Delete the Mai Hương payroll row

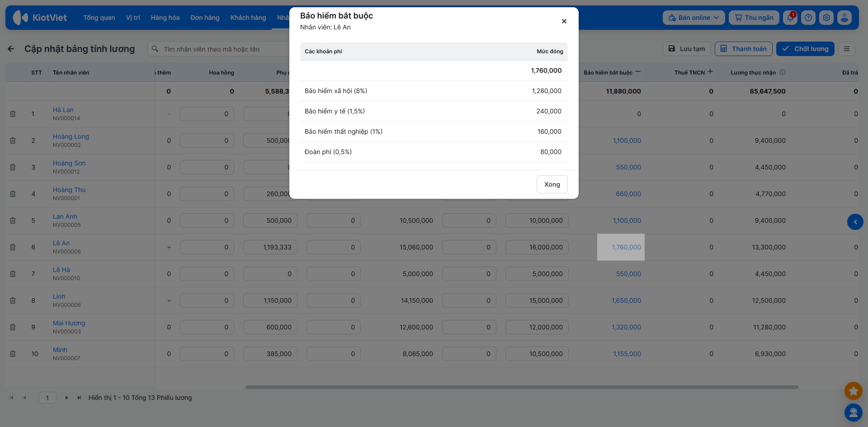tap(13, 327)
